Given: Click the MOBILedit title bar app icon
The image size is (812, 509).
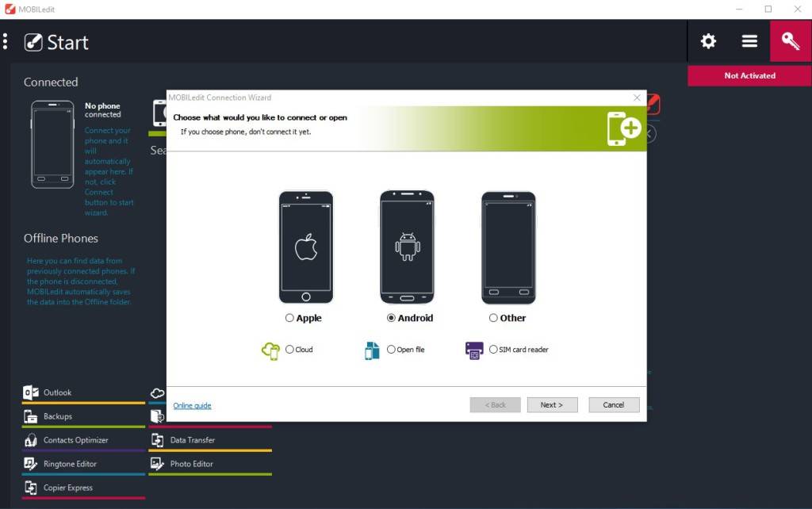Looking at the screenshot, I should pos(10,9).
